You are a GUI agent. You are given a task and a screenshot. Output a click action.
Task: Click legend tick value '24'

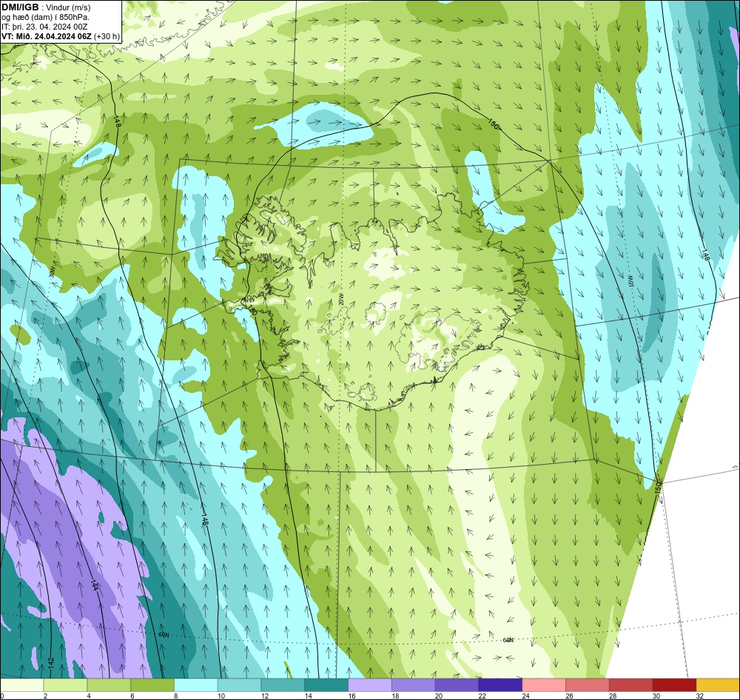[525, 696]
